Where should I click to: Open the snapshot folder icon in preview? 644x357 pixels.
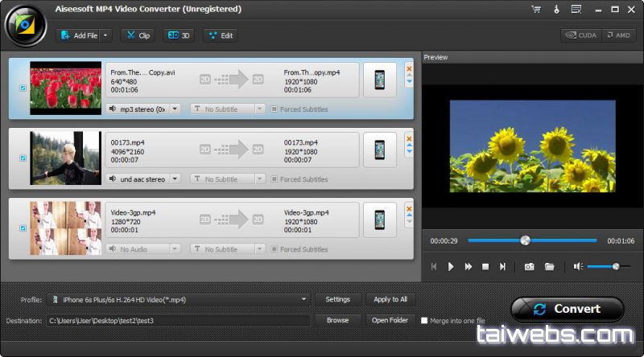tap(550, 266)
